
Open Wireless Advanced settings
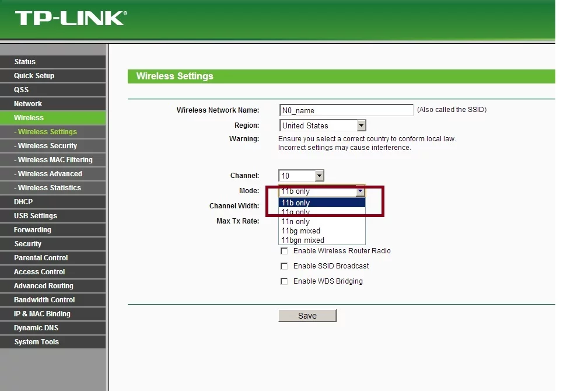coord(53,174)
